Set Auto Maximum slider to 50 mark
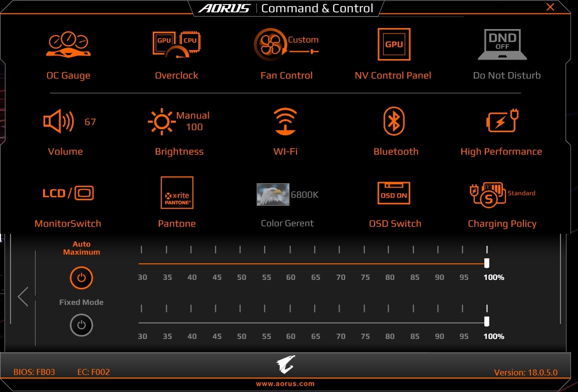Screen dimensions: 578x392 click(240, 264)
